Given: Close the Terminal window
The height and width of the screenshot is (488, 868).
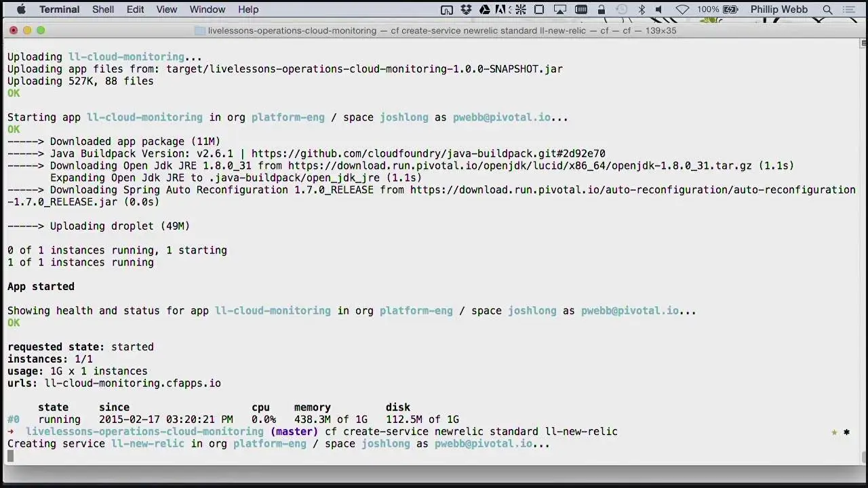Looking at the screenshot, I should [14, 30].
